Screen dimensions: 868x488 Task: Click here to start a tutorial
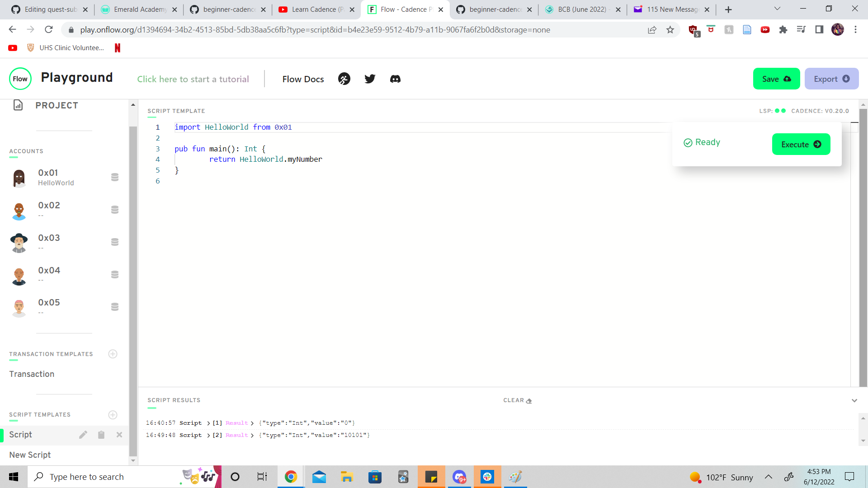pos(193,79)
